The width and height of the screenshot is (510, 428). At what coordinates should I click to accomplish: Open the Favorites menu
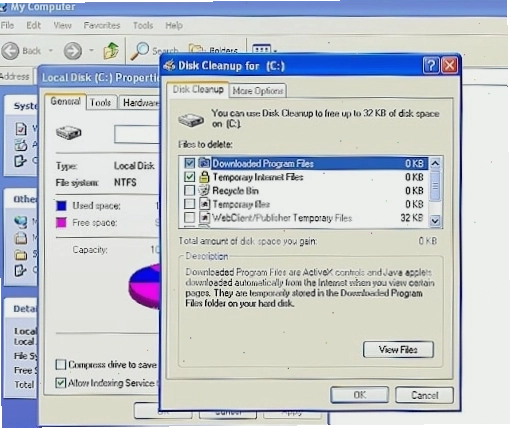click(102, 25)
